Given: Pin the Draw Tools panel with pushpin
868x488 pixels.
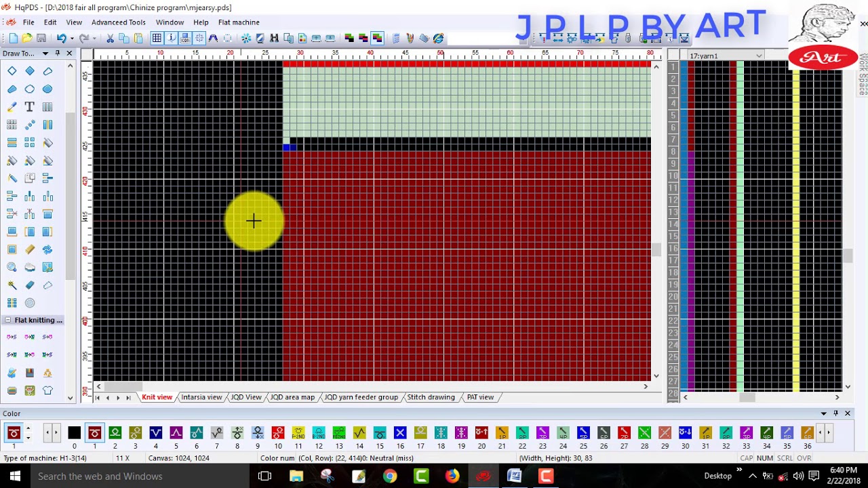Looking at the screenshot, I should tap(58, 53).
